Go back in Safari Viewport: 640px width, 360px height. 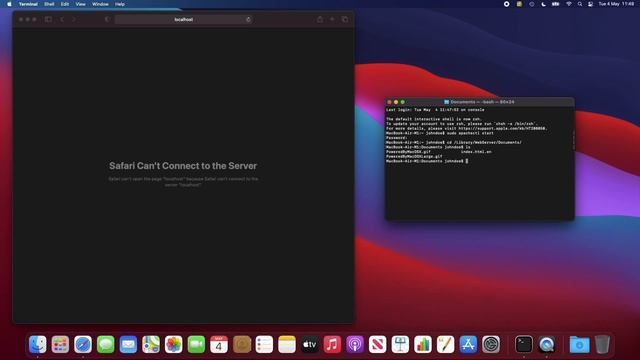[62, 19]
